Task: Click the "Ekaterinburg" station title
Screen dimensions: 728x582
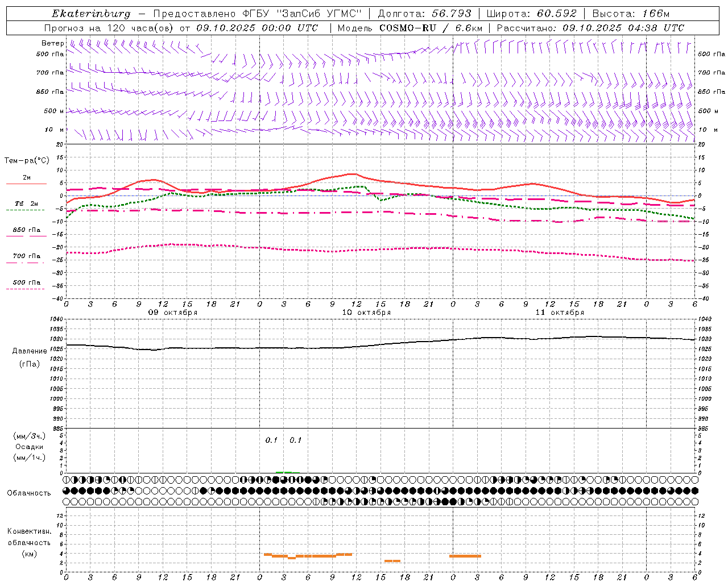Action: [91, 14]
